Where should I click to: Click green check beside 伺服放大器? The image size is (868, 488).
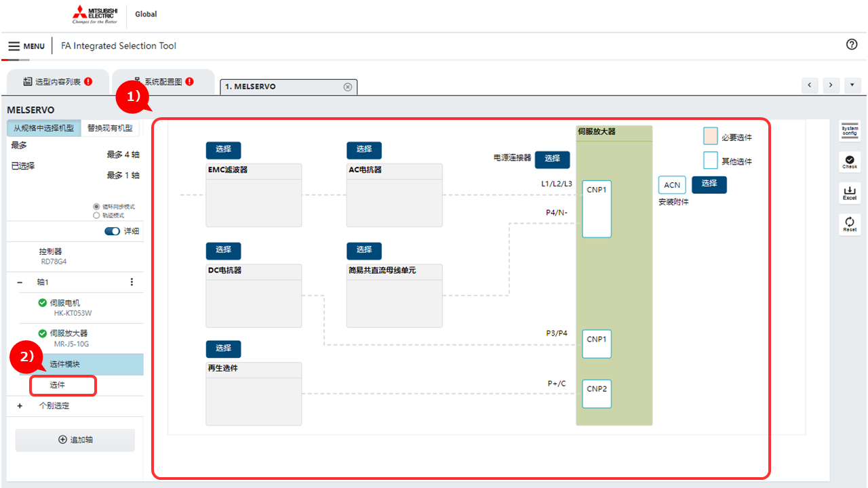coord(43,333)
